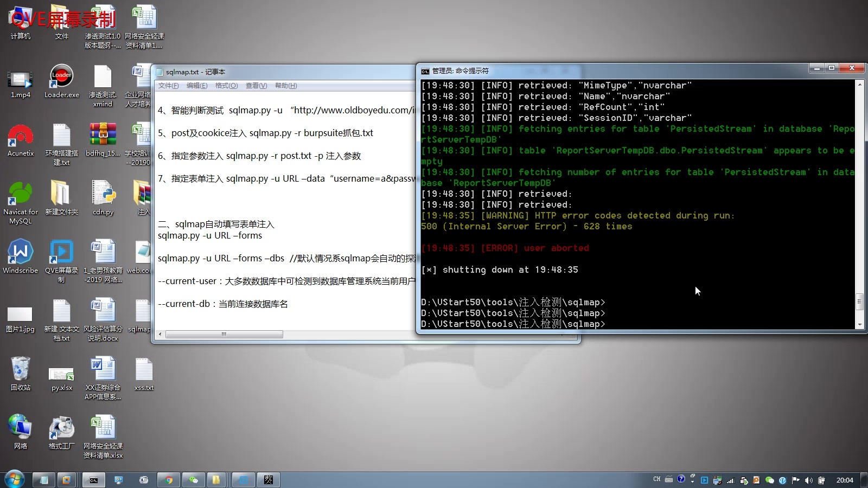The height and width of the screenshot is (488, 868).
Task: Click the Notepad horizontal scrollbar thumb
Action: 224,335
